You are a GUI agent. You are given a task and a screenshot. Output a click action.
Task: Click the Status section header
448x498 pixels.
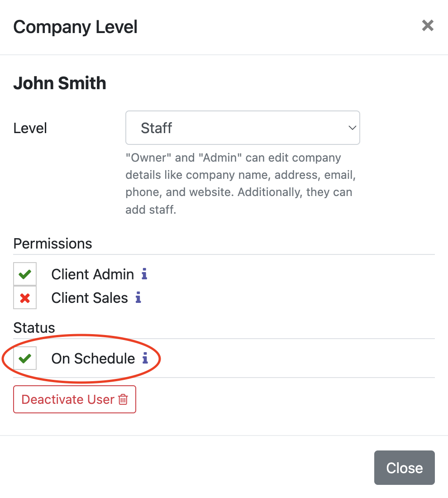(34, 327)
